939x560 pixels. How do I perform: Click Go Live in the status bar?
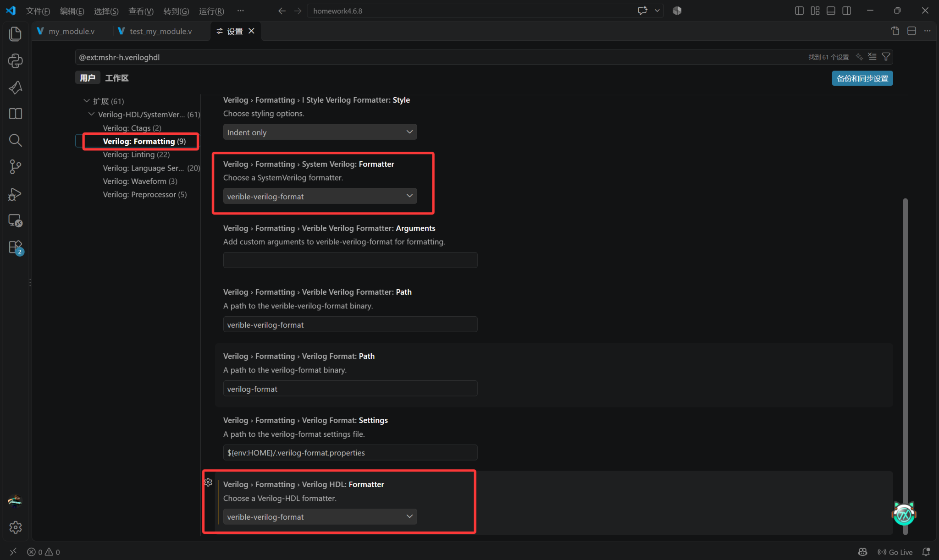click(895, 552)
